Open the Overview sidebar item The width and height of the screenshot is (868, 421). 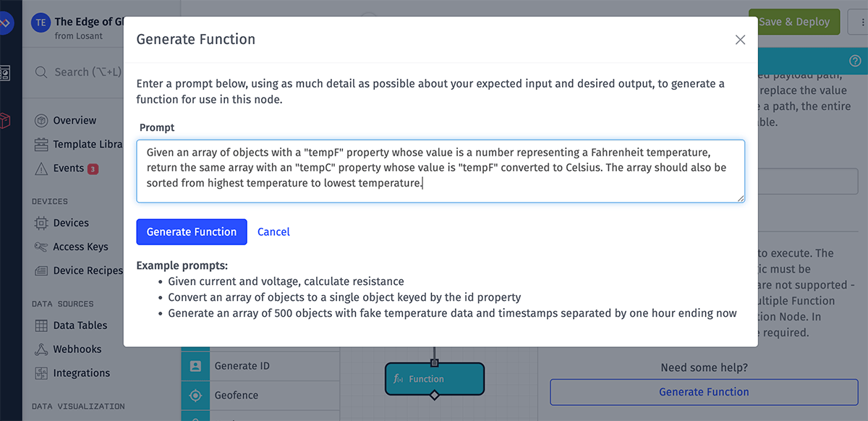[x=75, y=121]
